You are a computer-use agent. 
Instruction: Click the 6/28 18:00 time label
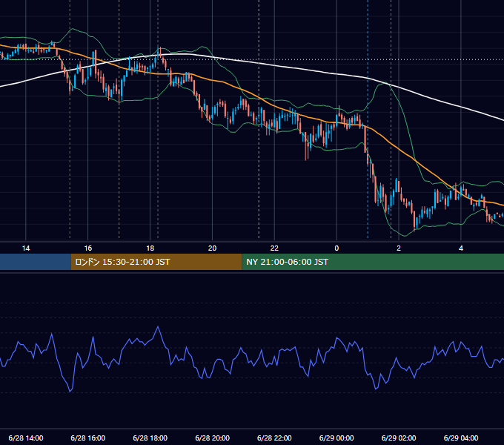pyautogui.click(x=150, y=438)
